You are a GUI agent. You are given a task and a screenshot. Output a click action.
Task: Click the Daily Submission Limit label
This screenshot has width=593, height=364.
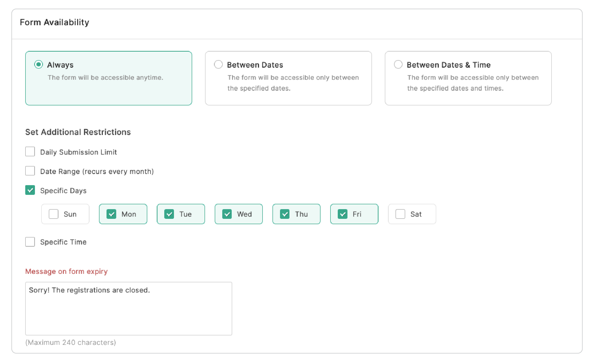78,152
